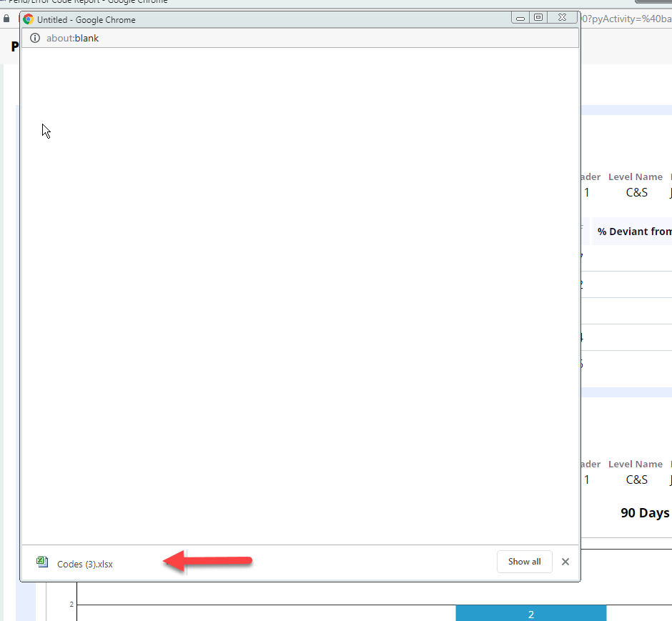
Task: Click the Excel file icon in downloads bar
Action: click(x=42, y=562)
